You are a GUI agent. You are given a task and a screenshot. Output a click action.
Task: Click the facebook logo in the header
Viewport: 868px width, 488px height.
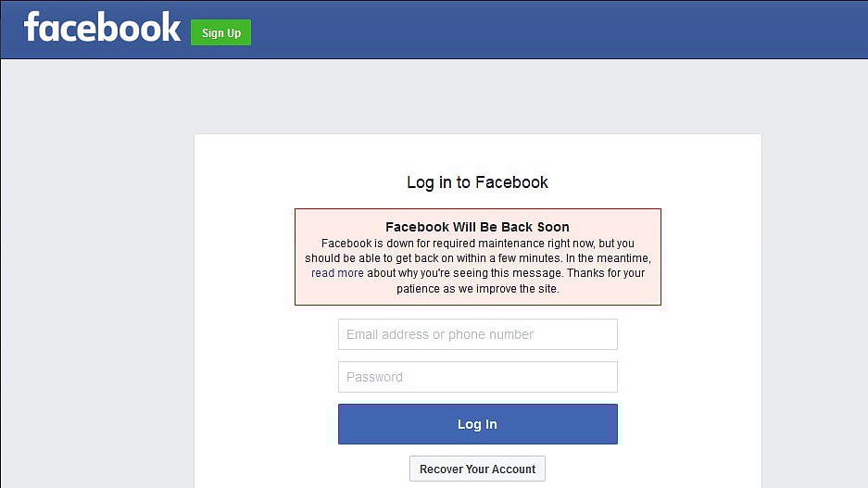tap(103, 27)
